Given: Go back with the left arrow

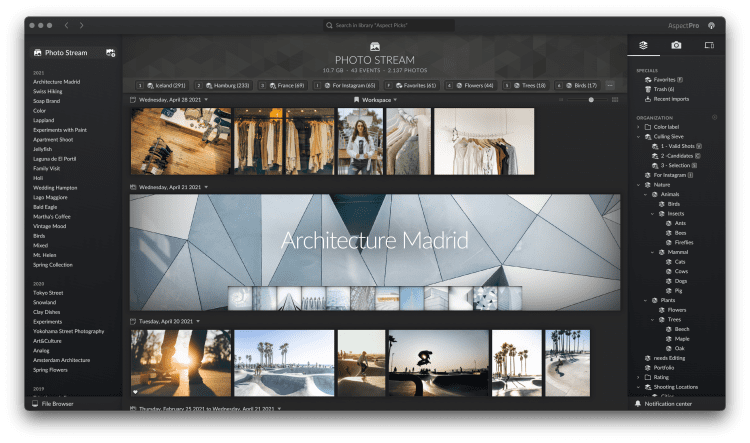Looking at the screenshot, I should [x=66, y=24].
